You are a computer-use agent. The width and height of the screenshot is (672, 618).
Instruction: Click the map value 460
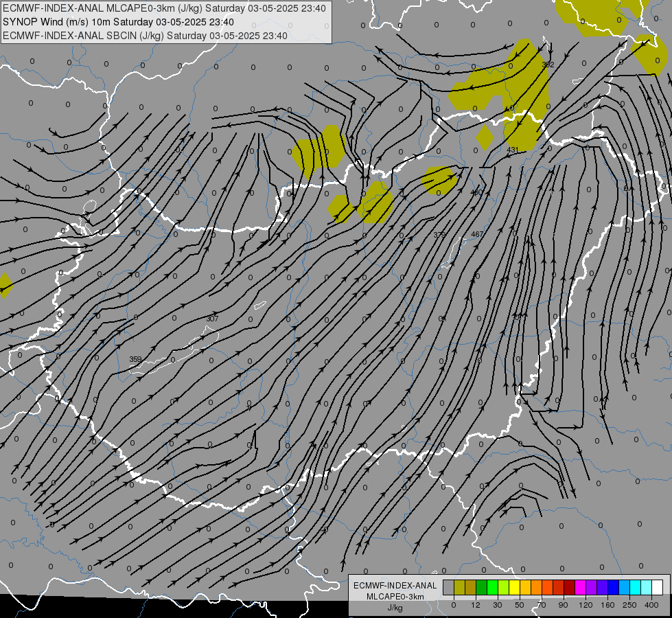tap(476, 192)
